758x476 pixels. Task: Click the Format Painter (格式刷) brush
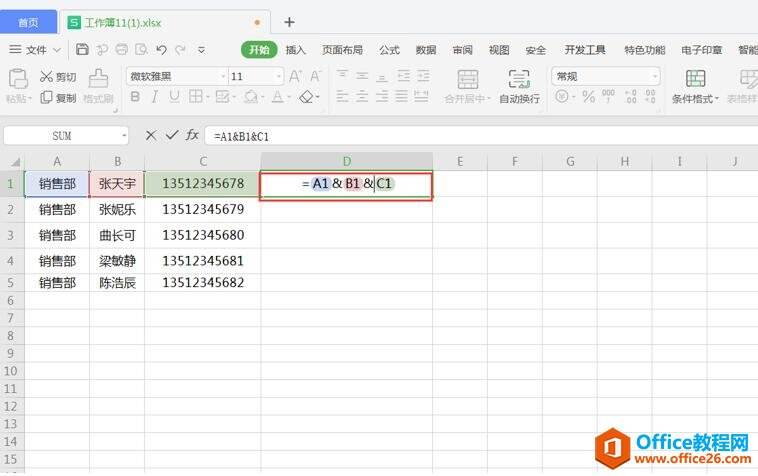tap(98, 85)
